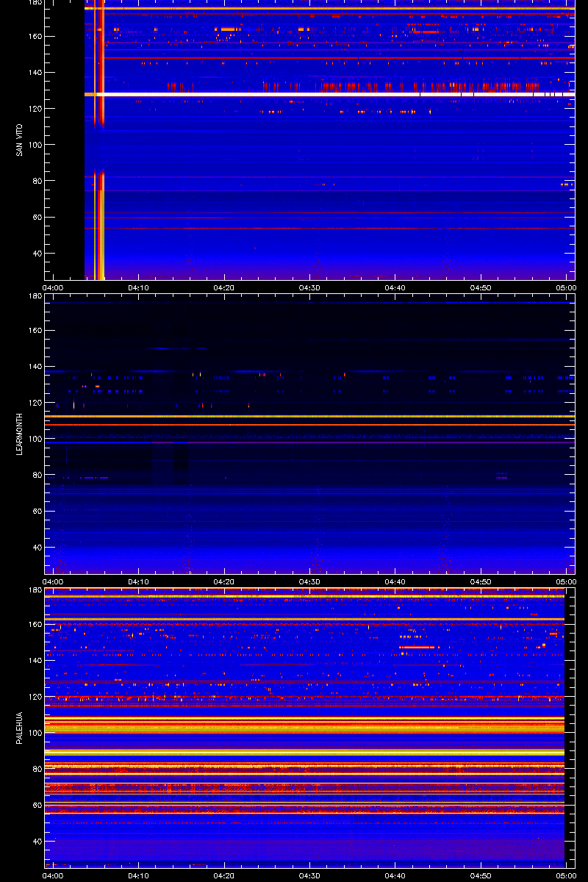This screenshot has width=588, height=882.
Task: Click the 60 frequency tick on San Vito axis
Action: point(37,218)
